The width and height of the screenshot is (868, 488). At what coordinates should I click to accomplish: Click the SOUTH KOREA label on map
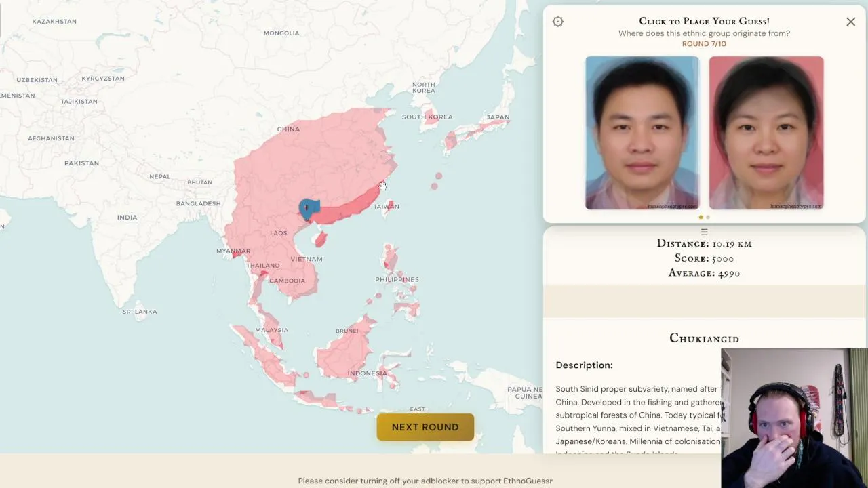(427, 117)
